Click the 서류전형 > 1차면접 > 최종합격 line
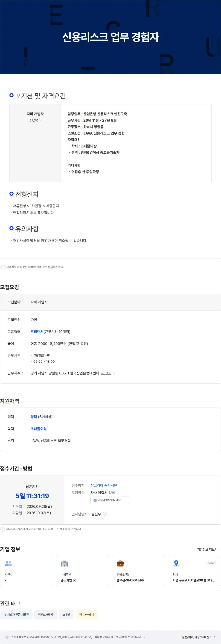Image resolution: width=221 pixels, height=644 pixels. pyautogui.click(x=36, y=206)
